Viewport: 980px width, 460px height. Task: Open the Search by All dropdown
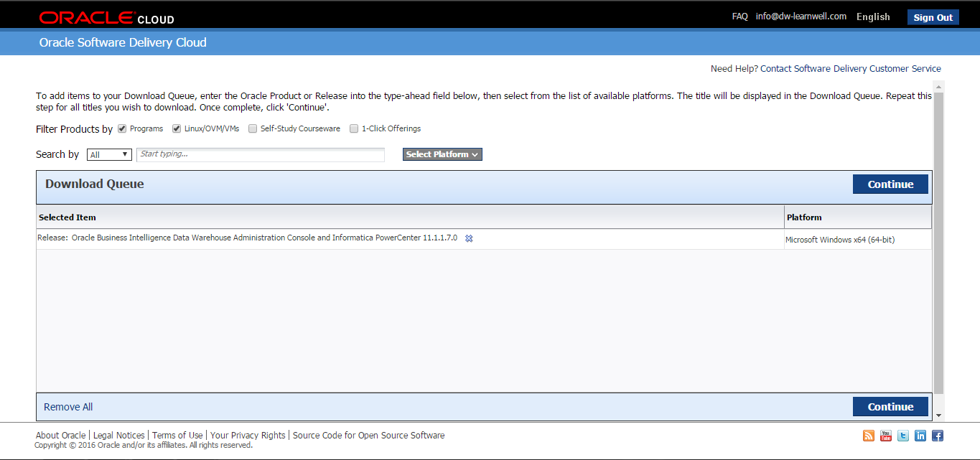click(109, 154)
